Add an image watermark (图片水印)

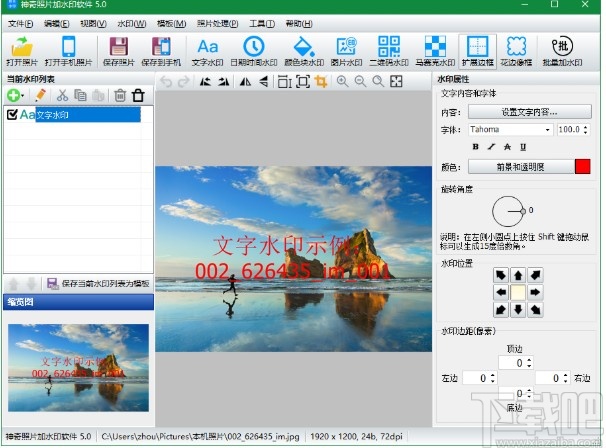point(346,51)
